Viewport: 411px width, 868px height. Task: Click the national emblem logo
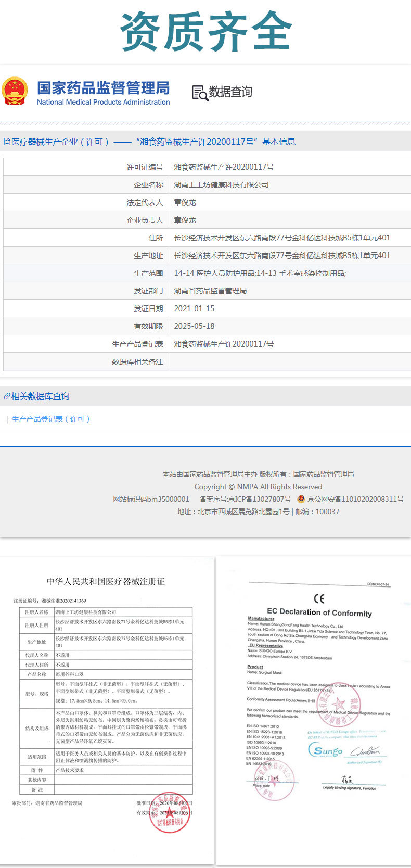point(15,91)
